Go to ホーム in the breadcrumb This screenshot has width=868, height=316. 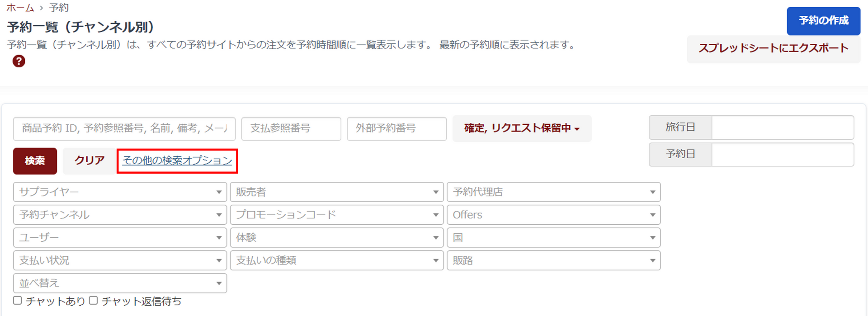click(x=20, y=8)
